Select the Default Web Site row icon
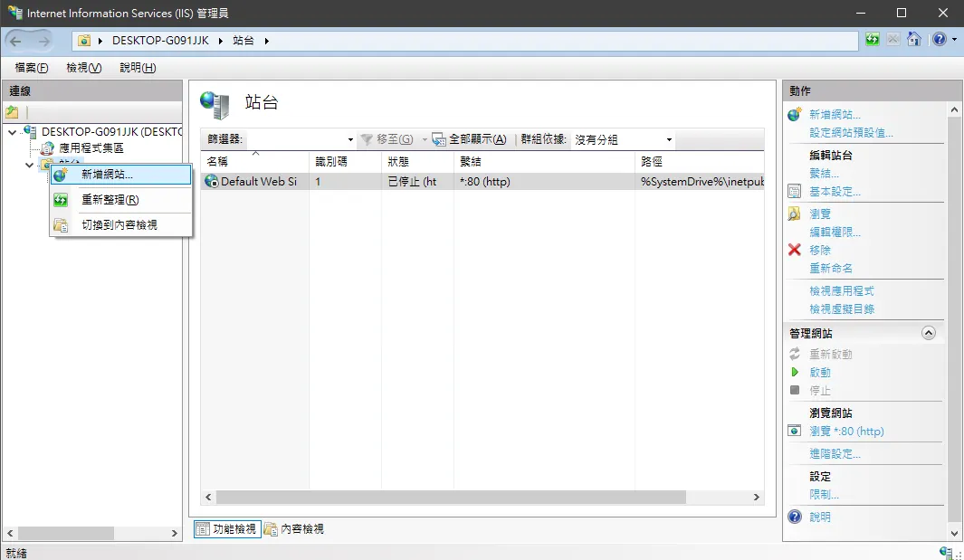964x560 pixels. tap(212, 181)
